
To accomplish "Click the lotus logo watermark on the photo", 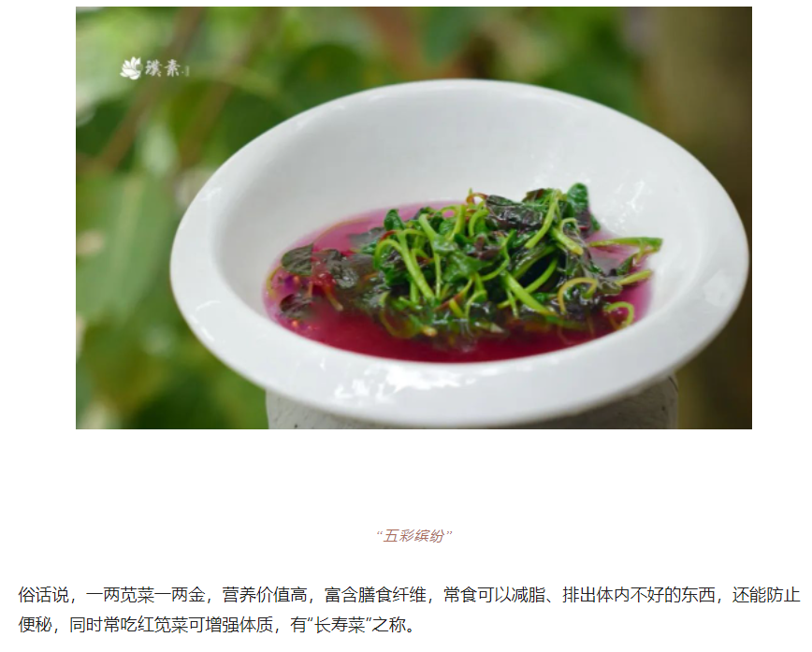I will point(131,68).
